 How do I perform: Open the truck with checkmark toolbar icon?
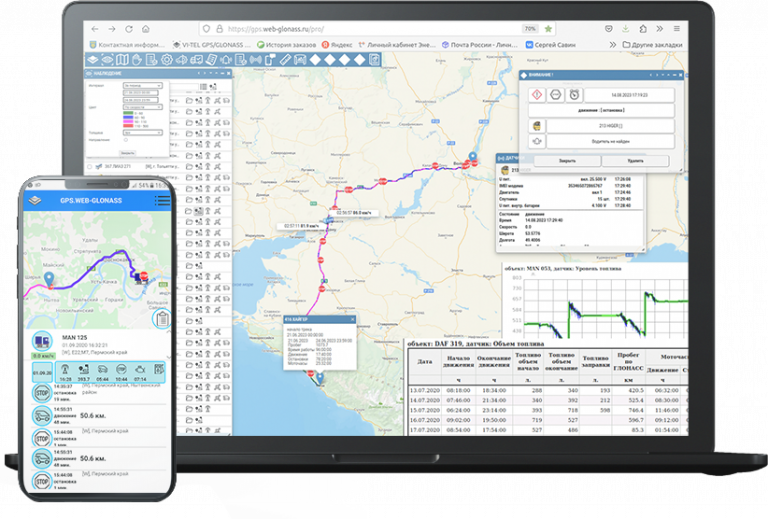(x=196, y=60)
